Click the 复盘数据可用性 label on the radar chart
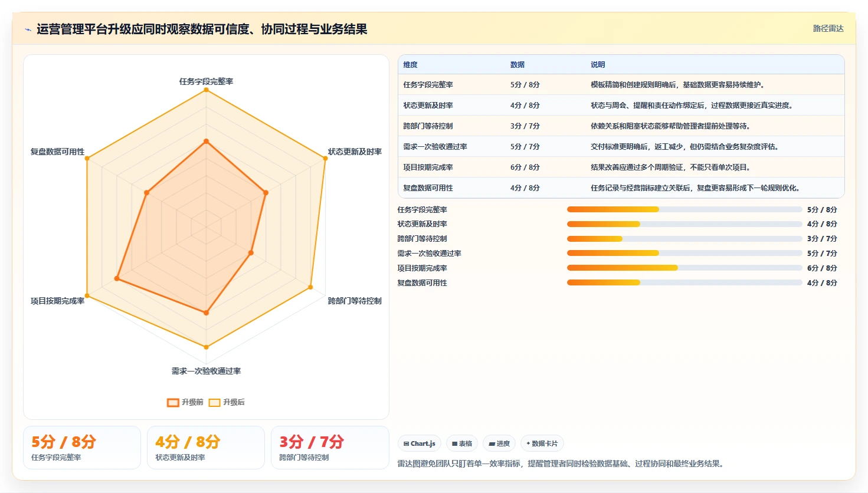868x493 pixels. (57, 152)
